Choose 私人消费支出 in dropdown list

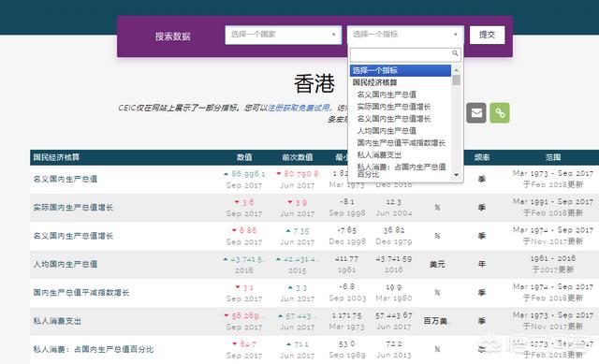click(379, 154)
